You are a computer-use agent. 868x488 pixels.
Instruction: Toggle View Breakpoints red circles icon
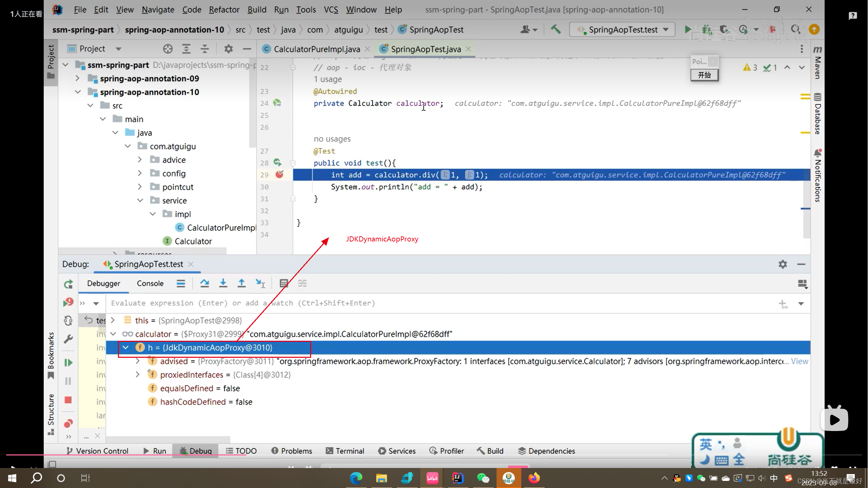[x=68, y=423]
